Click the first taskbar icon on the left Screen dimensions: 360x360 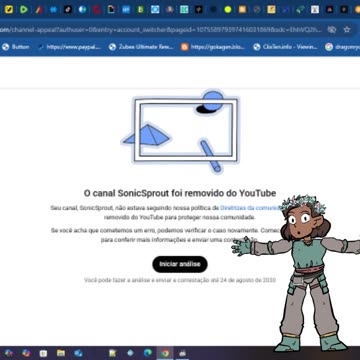(9, 353)
